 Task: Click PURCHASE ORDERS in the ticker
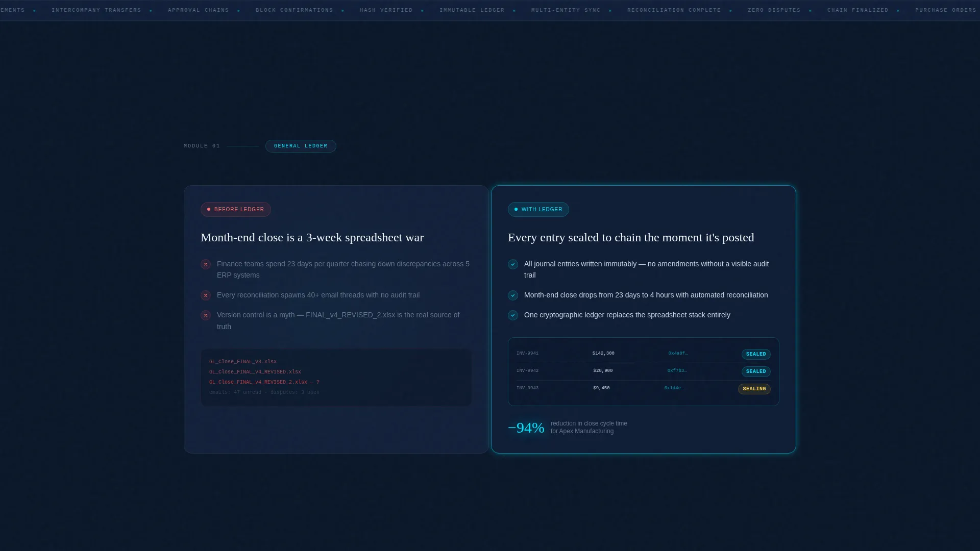[946, 10]
